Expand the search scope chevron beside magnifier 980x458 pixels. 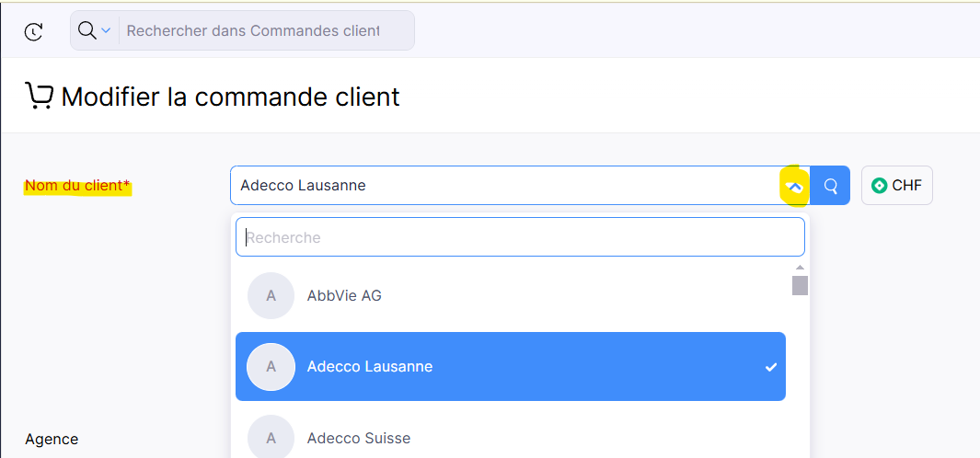coord(106,30)
